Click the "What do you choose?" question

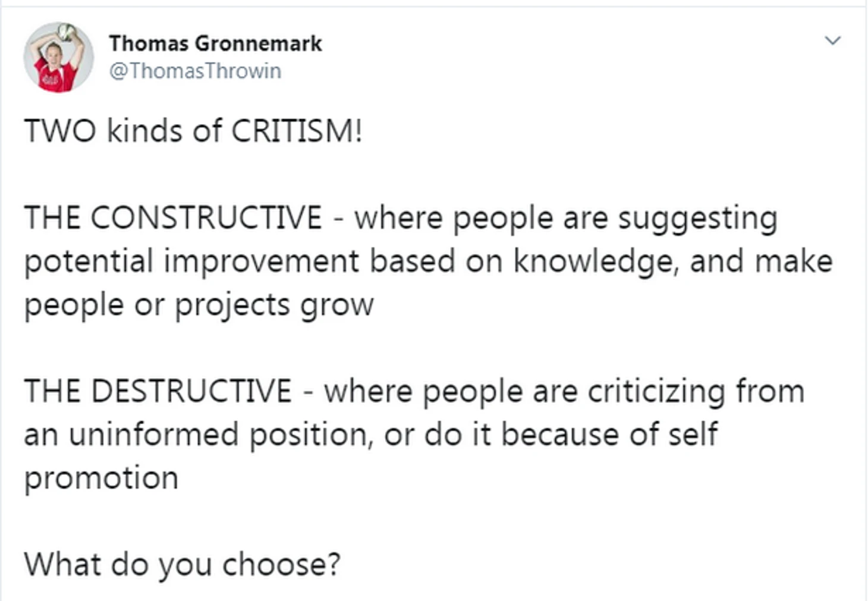(182, 564)
